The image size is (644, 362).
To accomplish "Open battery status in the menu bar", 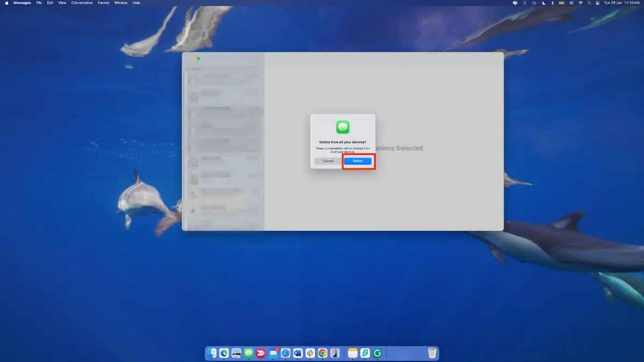I will click(x=562, y=3).
